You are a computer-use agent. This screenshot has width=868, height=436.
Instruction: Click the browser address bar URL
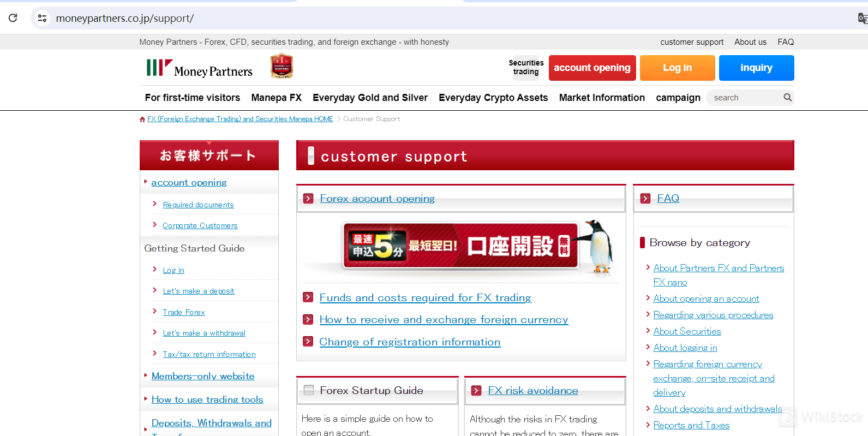pos(125,19)
